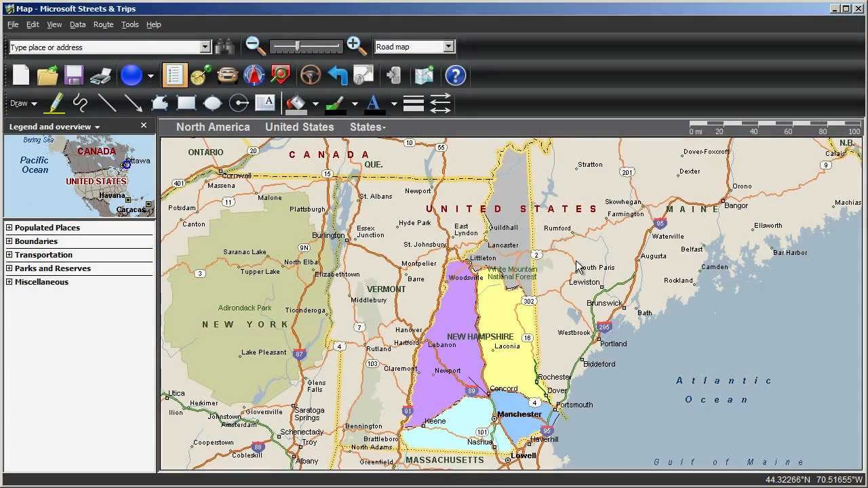
Task: Open the States breadcrumb dropdown
Action: point(368,127)
